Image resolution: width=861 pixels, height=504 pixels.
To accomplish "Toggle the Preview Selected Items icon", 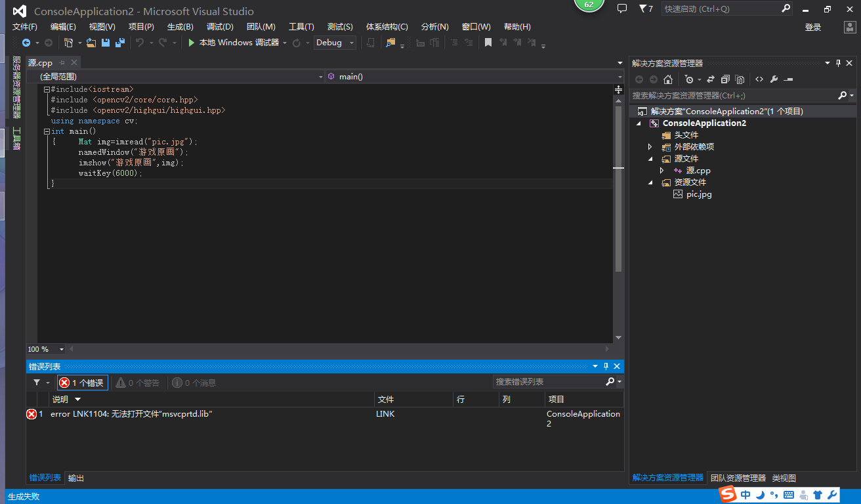I will tap(789, 79).
